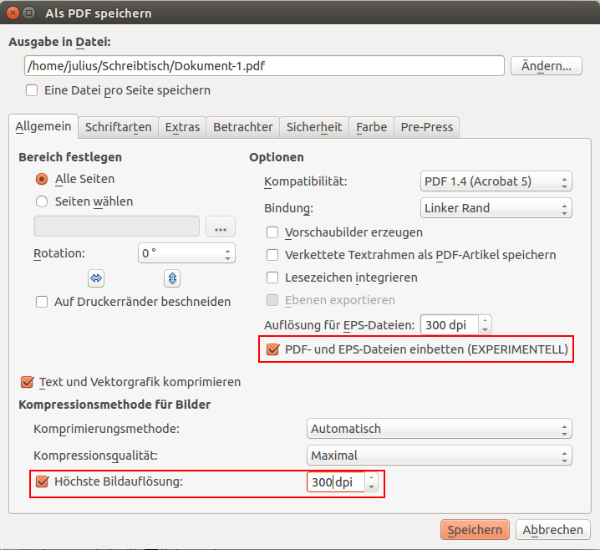Screen dimensions: 600x550
Task: Open the Komprimierungsmethode Automatisch dropdown
Action: click(439, 429)
